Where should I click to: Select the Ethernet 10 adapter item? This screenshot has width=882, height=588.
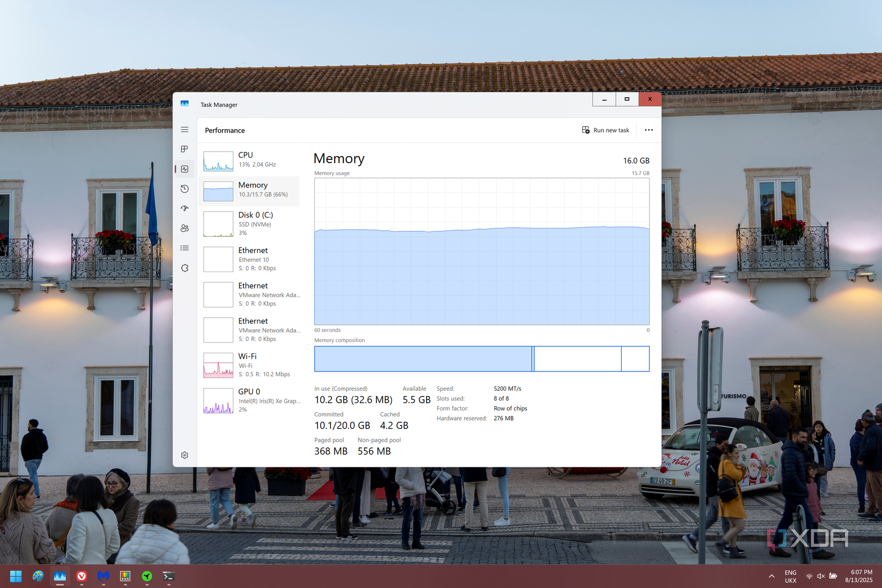pyautogui.click(x=251, y=259)
